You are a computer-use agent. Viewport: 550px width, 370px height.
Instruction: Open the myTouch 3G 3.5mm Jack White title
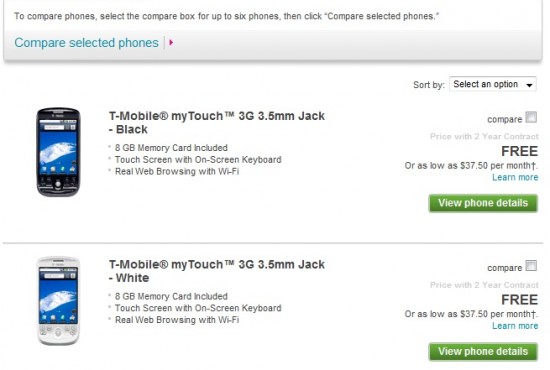[x=217, y=271]
